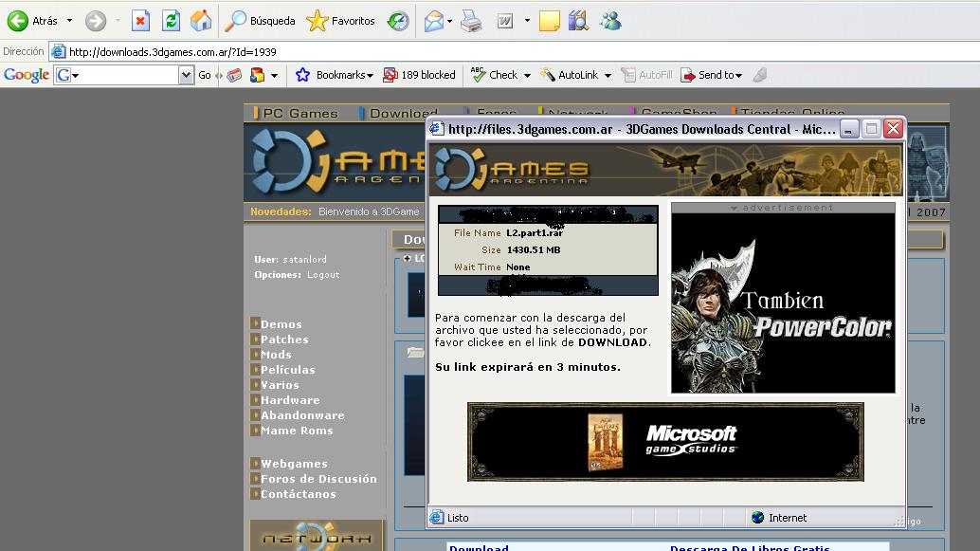This screenshot has width=980, height=551.
Task: Refresh the page with green arrows icon
Action: click(171, 21)
